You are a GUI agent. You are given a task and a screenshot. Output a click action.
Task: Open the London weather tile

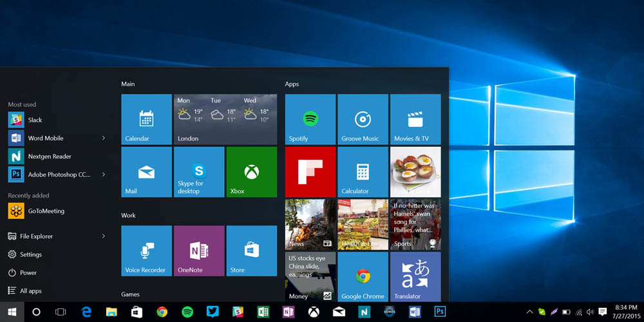[225, 119]
